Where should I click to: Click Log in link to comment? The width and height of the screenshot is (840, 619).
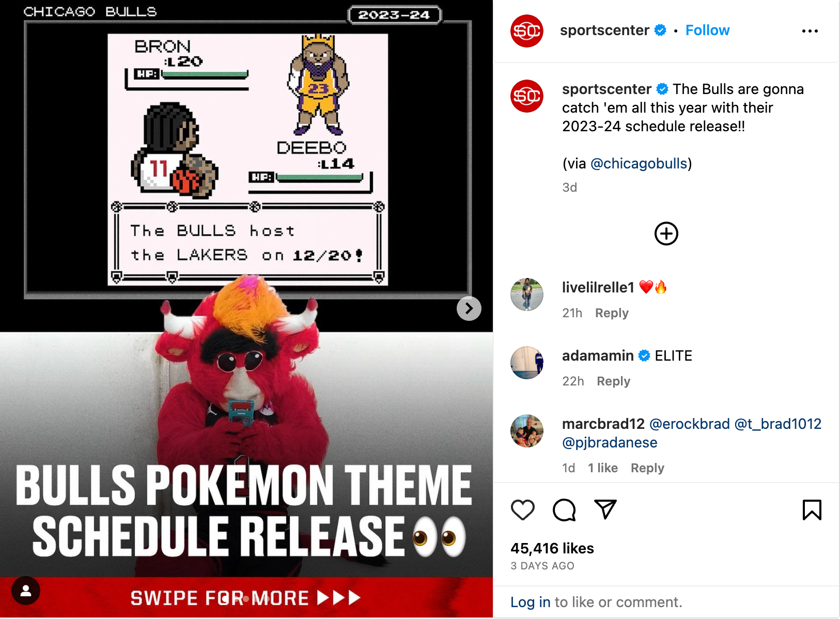(x=530, y=602)
